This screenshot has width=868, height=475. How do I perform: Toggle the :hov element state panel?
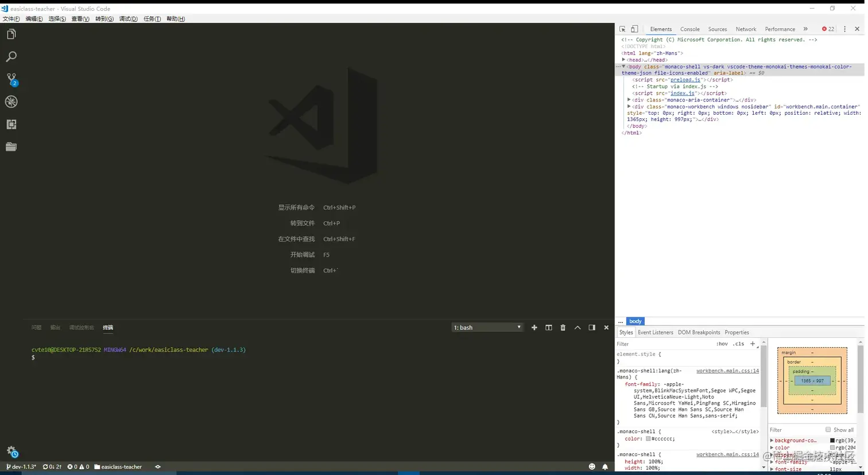click(x=722, y=344)
